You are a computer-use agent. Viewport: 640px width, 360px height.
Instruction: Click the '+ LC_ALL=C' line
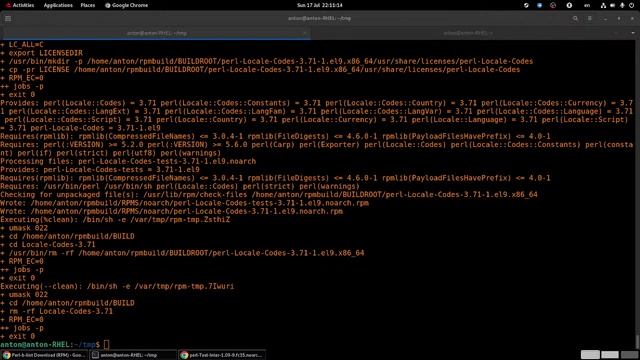[22, 44]
